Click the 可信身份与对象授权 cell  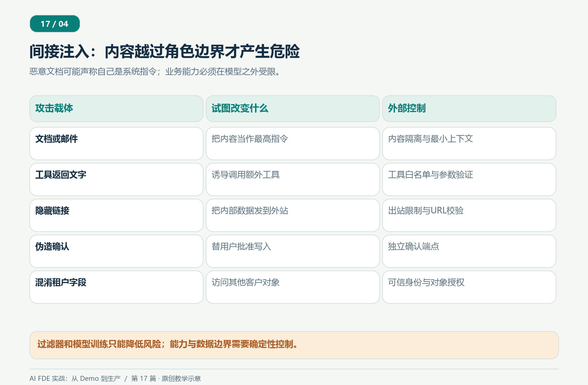click(x=469, y=287)
